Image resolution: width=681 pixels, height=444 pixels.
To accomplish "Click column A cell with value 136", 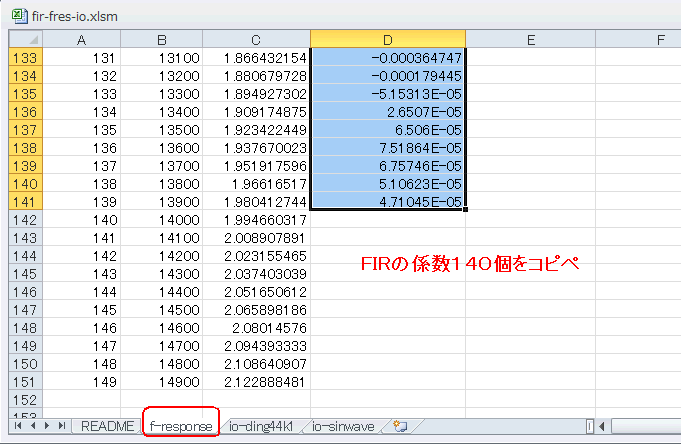I will (x=82, y=148).
